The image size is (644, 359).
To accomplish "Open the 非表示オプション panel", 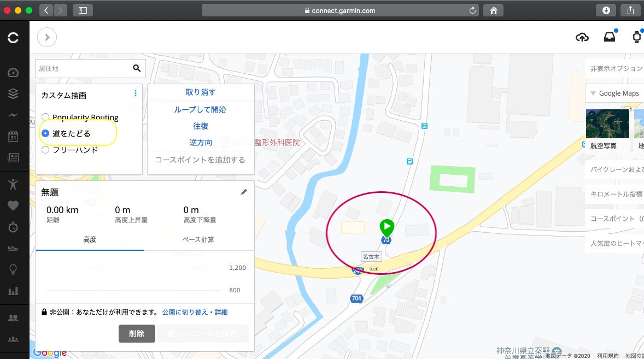I will point(616,68).
